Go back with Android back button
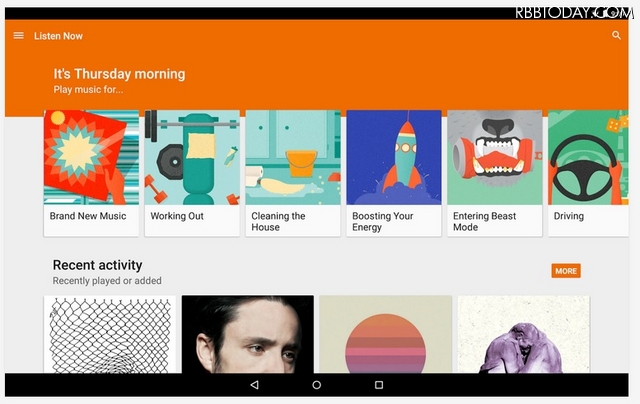The height and width of the screenshot is (404, 640). [254, 384]
